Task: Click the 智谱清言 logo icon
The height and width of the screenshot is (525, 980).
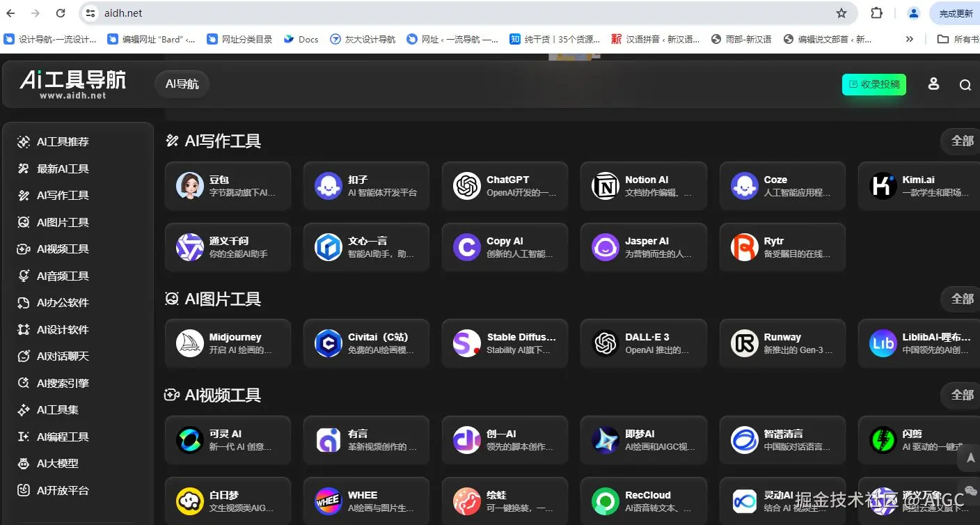Action: (x=744, y=440)
